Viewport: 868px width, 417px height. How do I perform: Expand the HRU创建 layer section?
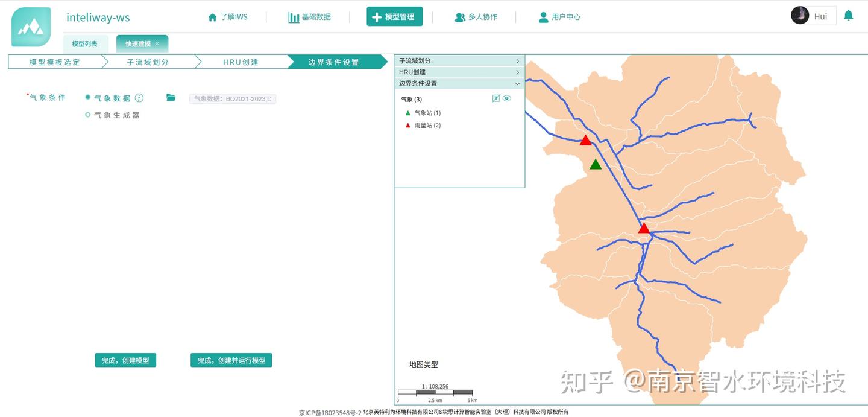(x=459, y=72)
